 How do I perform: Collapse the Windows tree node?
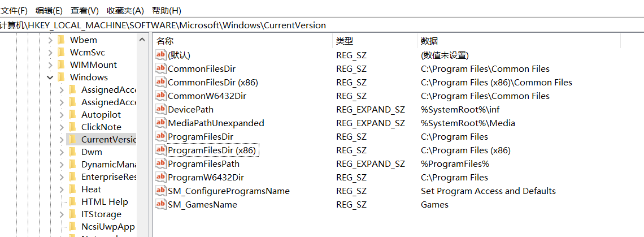[x=50, y=77]
